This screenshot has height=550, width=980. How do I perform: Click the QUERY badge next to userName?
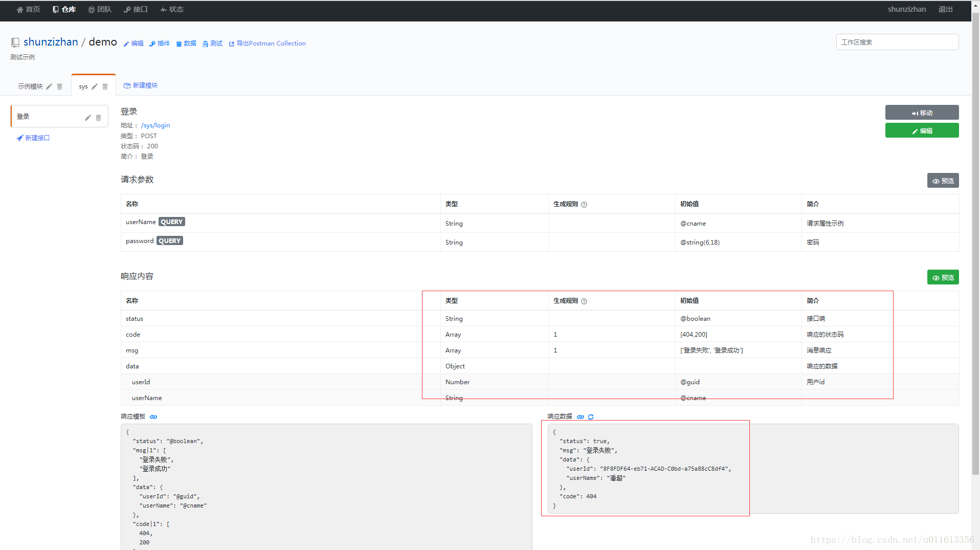click(172, 222)
